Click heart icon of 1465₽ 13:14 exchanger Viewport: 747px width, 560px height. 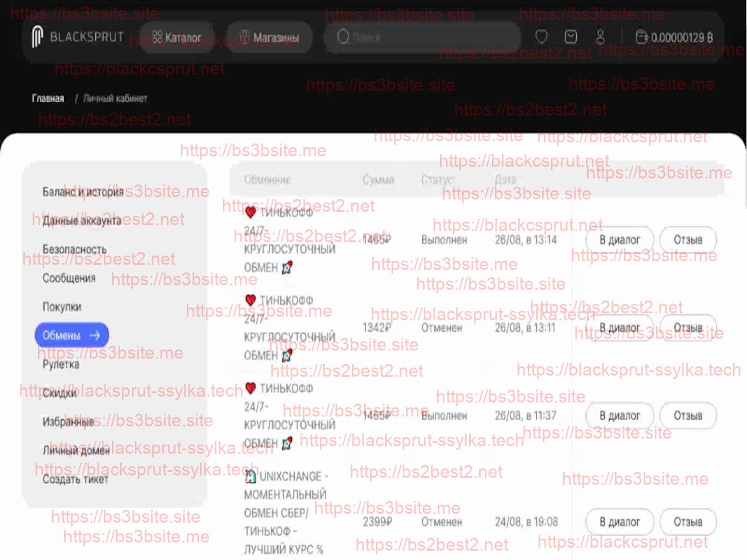click(x=250, y=212)
